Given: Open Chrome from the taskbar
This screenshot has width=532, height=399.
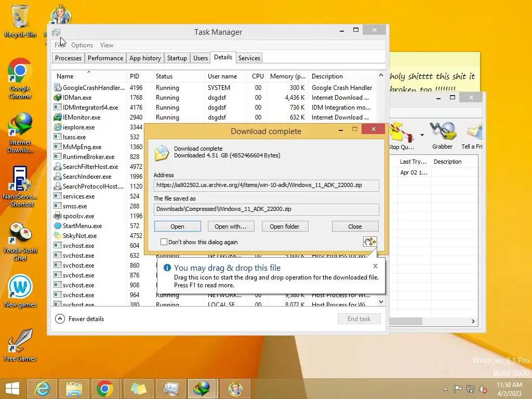Looking at the screenshot, I should click(105, 389).
